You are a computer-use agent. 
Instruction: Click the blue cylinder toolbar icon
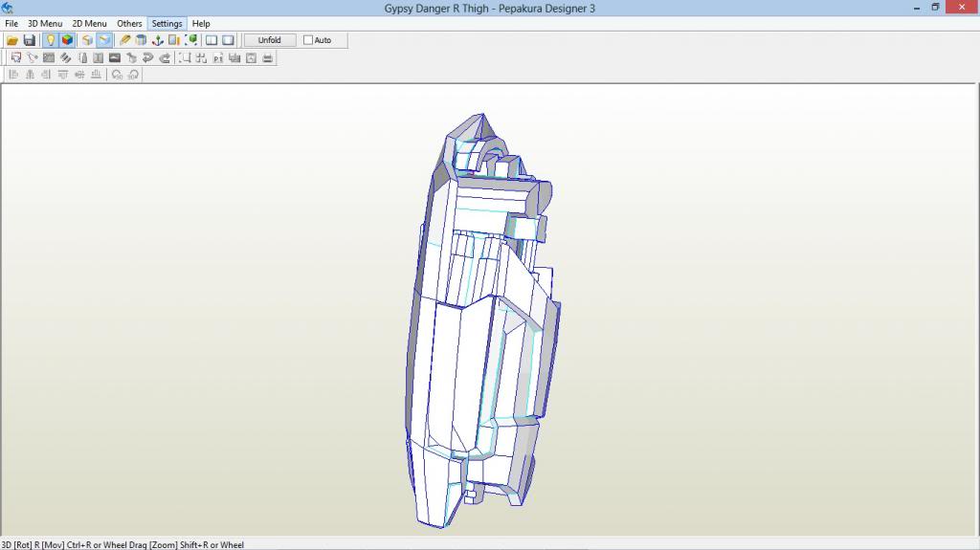click(142, 40)
